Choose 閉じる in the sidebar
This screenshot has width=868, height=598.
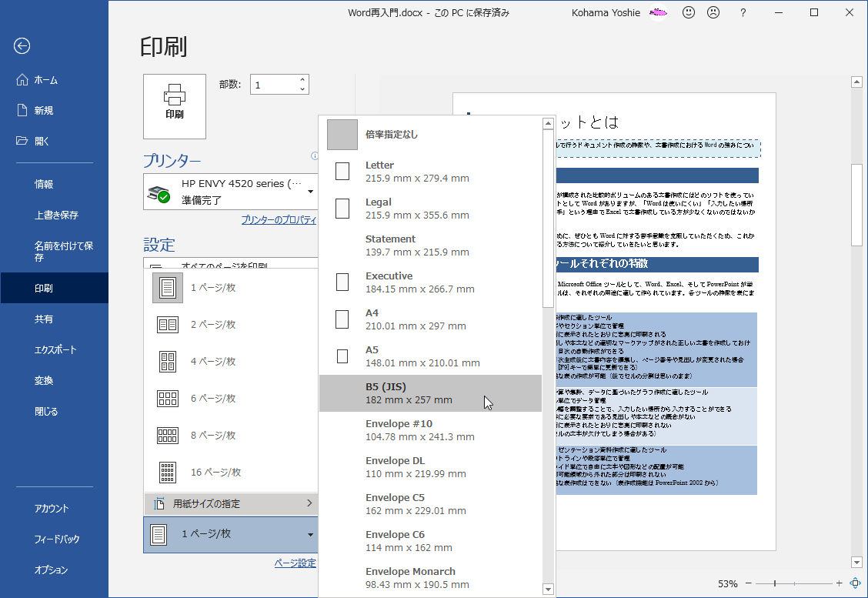click(54, 412)
